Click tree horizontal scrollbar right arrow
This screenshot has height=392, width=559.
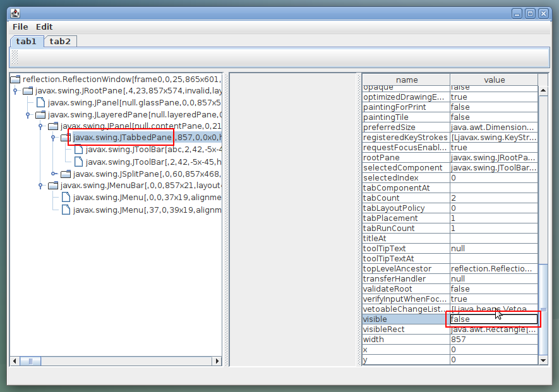click(217, 361)
